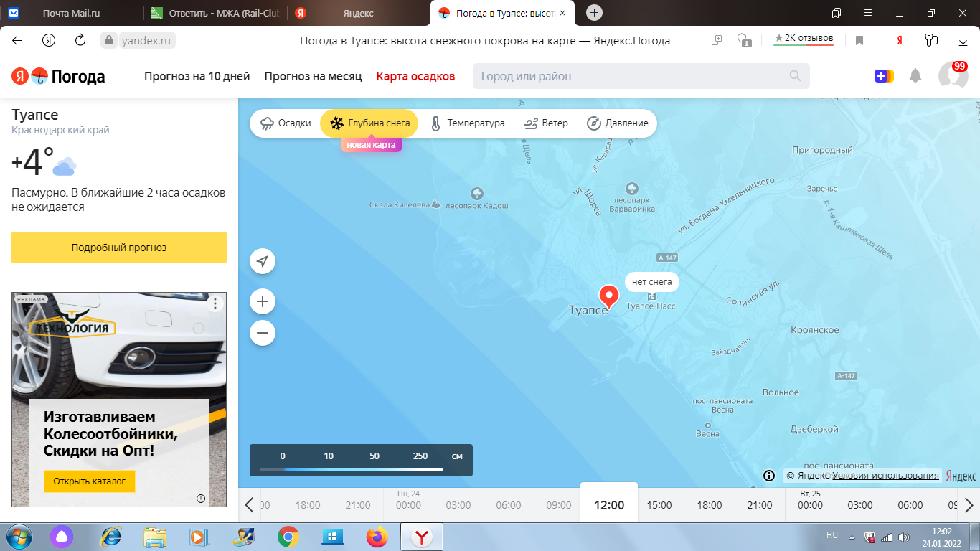Switch map layer to Ветер

click(546, 123)
